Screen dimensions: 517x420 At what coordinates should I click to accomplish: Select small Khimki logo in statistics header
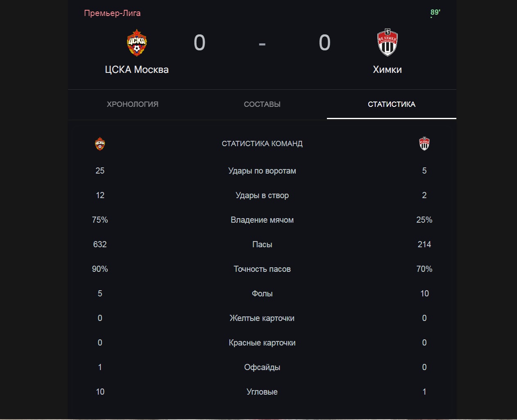pos(424,144)
